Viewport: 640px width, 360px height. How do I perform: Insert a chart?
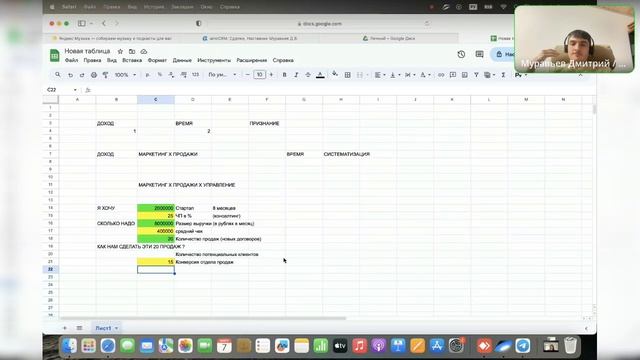(x=464, y=75)
